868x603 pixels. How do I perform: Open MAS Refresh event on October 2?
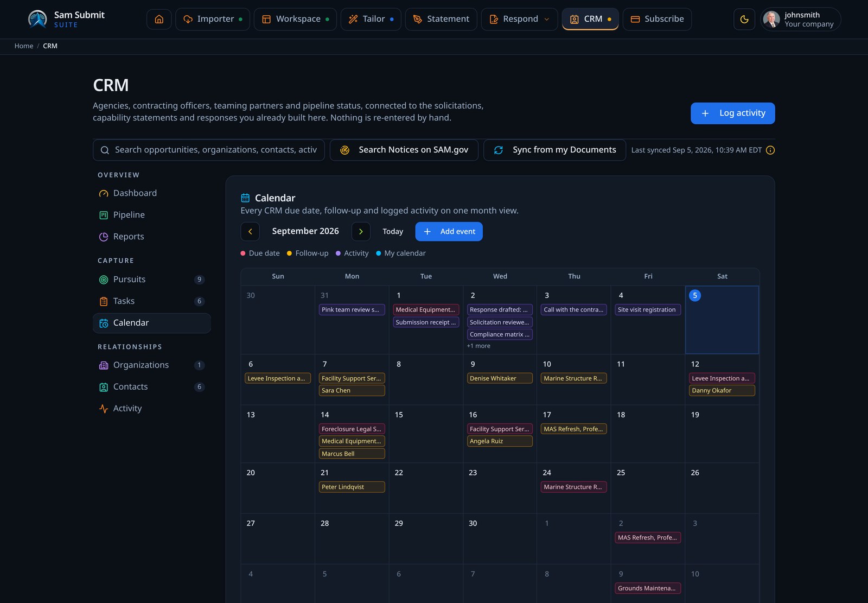pos(648,538)
